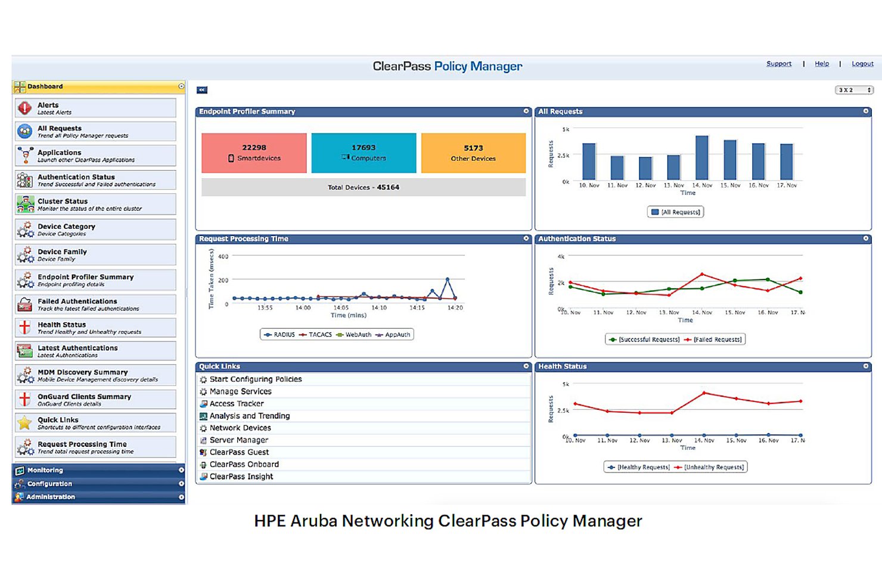Screen dimensions: 882x588
Task: Toggle TACACS series in legend
Action: (x=315, y=335)
